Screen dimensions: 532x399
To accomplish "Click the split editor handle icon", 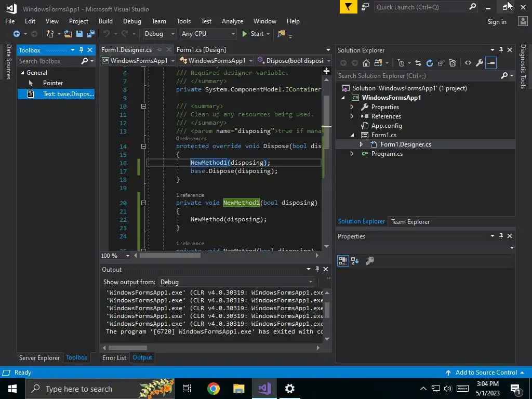I will click(x=326, y=71).
